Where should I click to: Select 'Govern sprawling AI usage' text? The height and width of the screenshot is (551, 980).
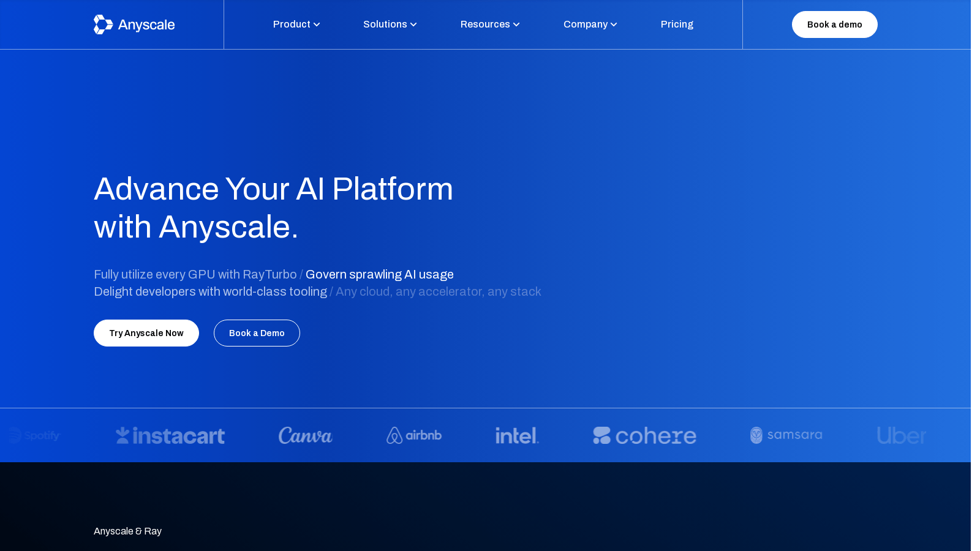[x=380, y=274]
